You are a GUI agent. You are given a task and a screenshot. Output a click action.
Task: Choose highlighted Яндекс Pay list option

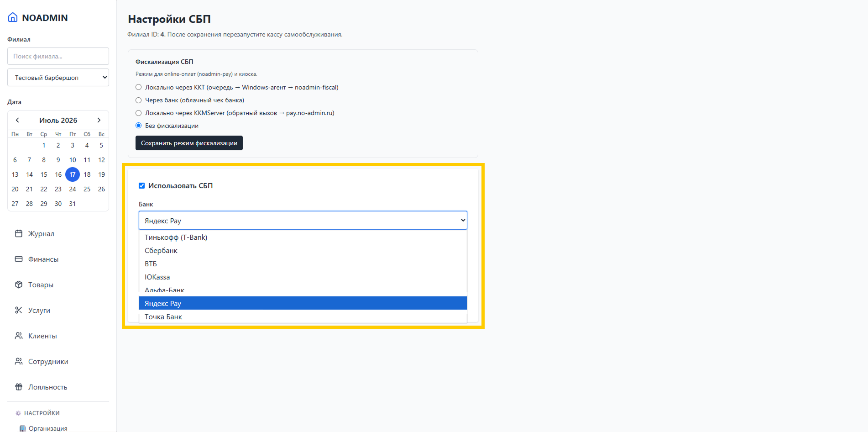point(303,303)
